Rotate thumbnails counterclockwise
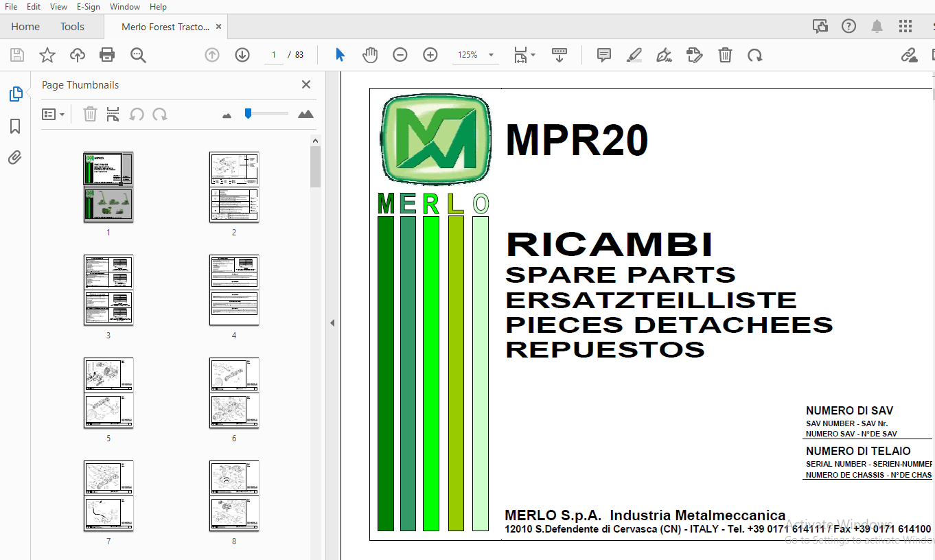The width and height of the screenshot is (935, 560). click(137, 114)
